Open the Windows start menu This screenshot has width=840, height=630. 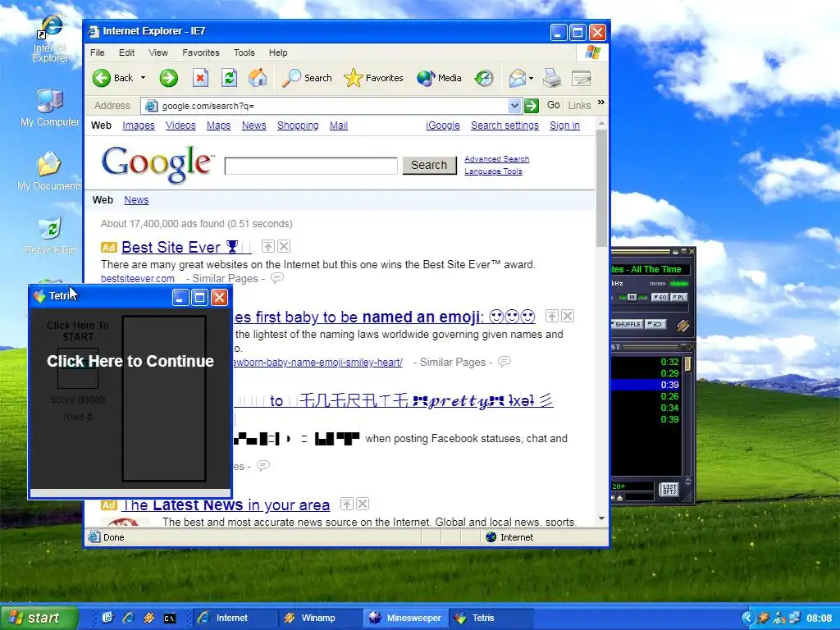39,618
